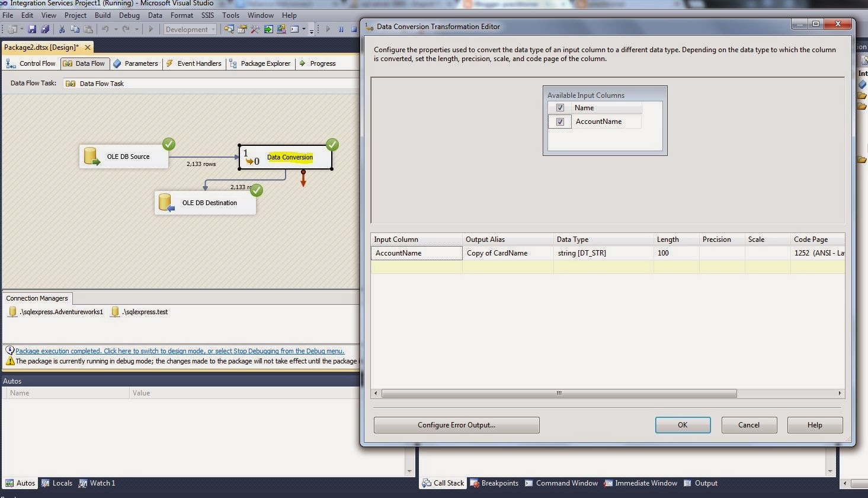Viewport: 868px width, 498px height.
Task: Open the Output tab
Action: [700, 483]
